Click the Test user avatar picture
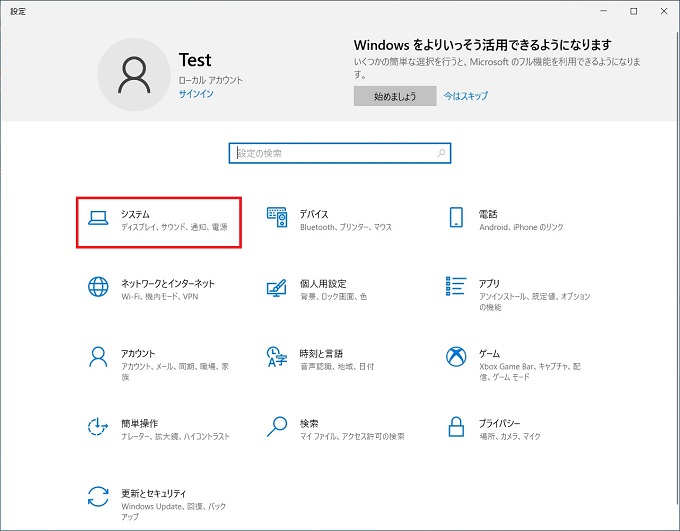This screenshot has height=531, width=680. point(134,75)
